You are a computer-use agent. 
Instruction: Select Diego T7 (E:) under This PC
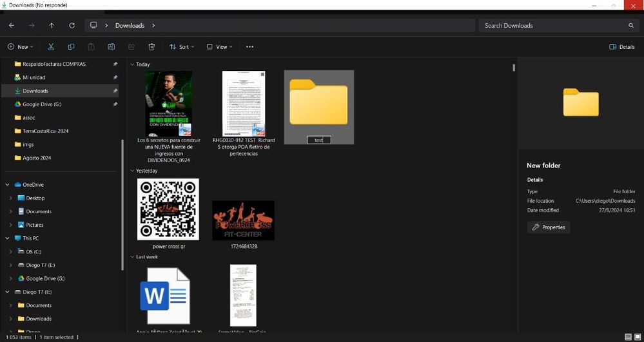pyautogui.click(x=40, y=265)
